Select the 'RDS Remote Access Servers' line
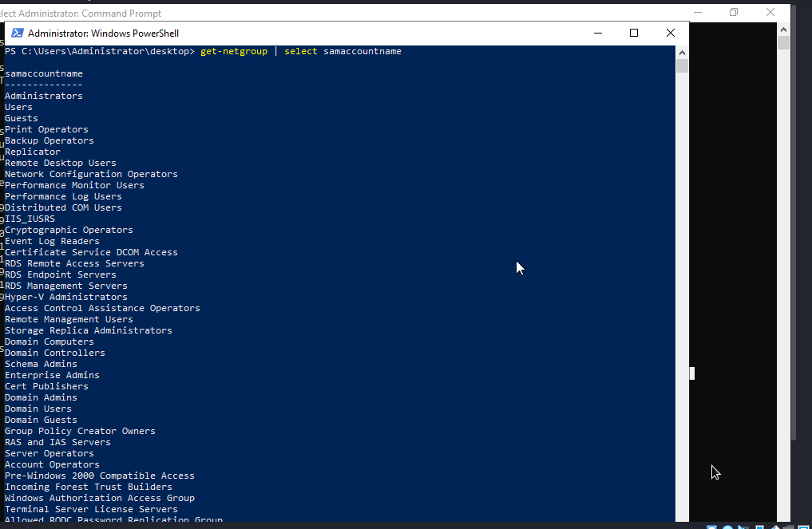 pos(74,263)
